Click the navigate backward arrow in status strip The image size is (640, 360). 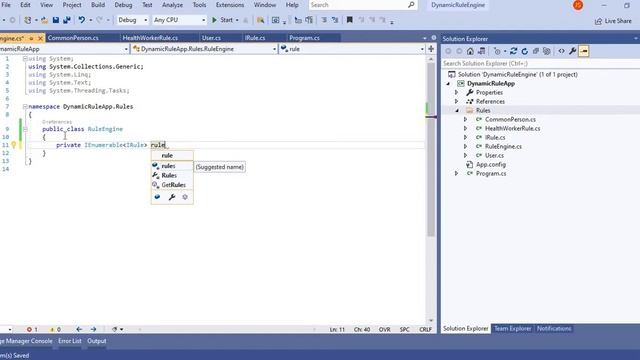pos(79,329)
